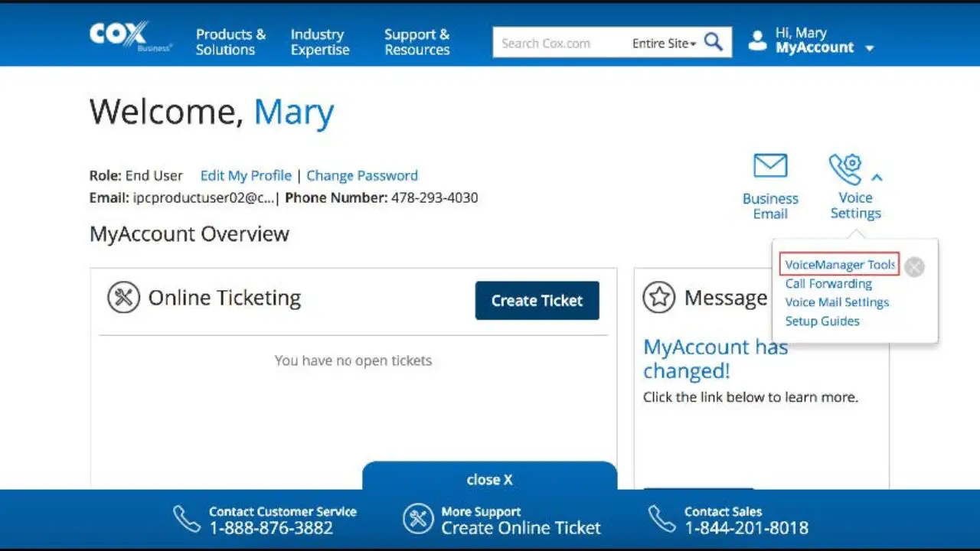Click the magnifying glass search icon
980x551 pixels.
(712, 42)
